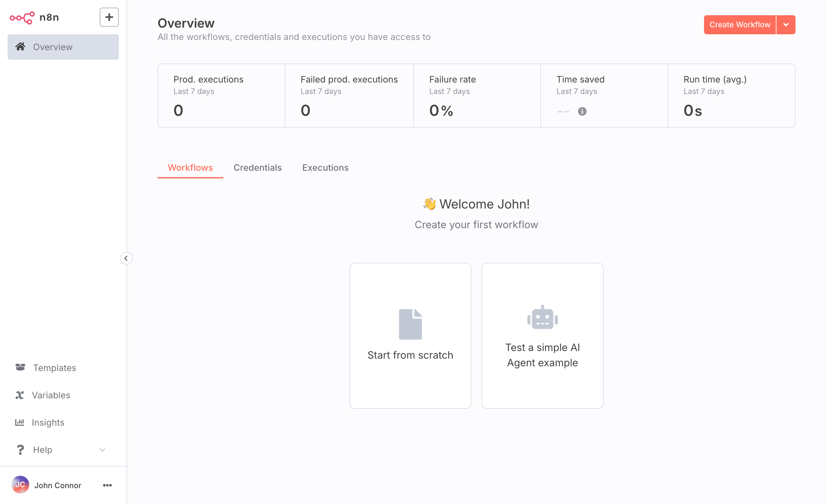Open Insights from the sidebar
The height and width of the screenshot is (504, 826).
pos(63,422)
